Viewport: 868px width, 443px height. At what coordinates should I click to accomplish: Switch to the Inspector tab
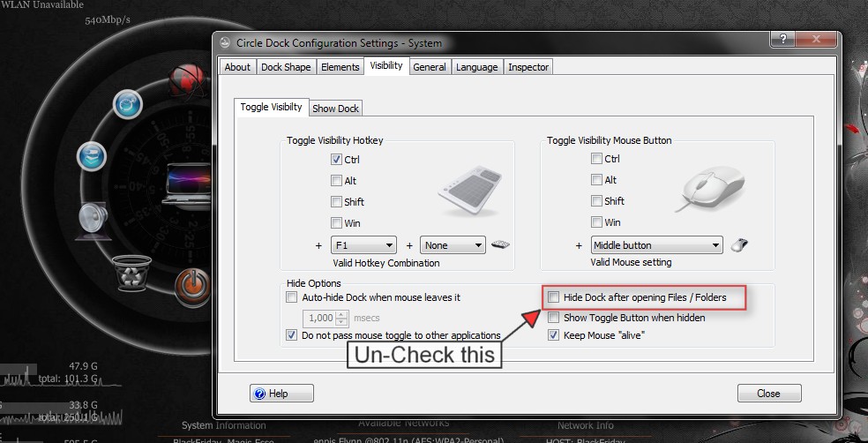tap(528, 67)
